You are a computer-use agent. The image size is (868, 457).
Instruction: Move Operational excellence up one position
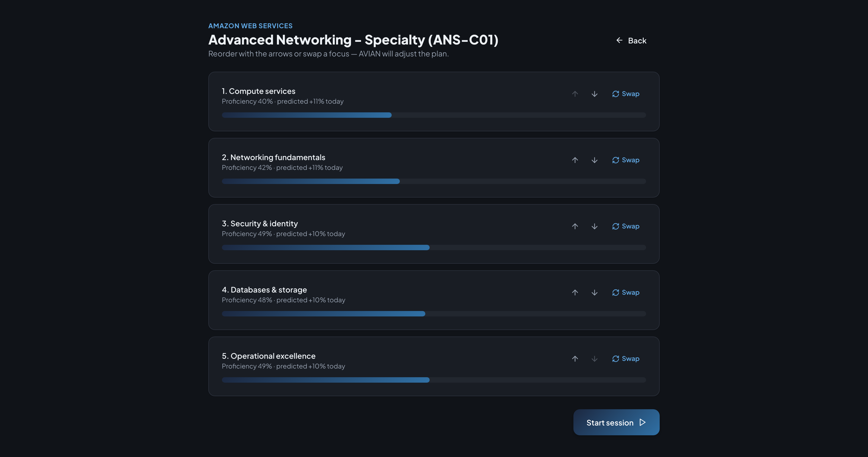coord(575,358)
